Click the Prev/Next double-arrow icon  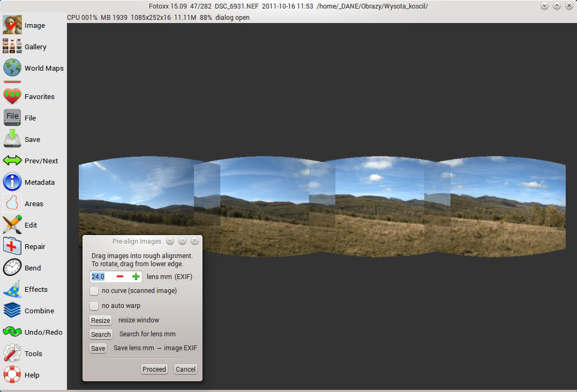click(12, 160)
